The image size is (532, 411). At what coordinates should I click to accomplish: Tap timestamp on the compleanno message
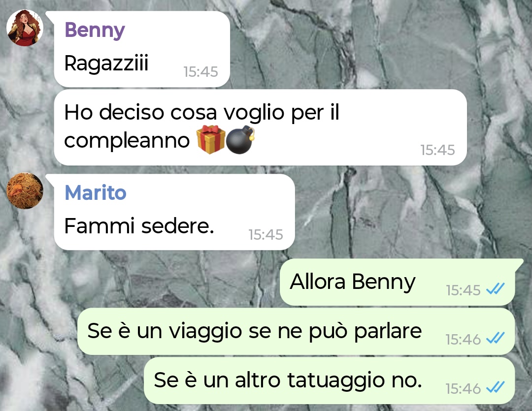pyautogui.click(x=437, y=150)
